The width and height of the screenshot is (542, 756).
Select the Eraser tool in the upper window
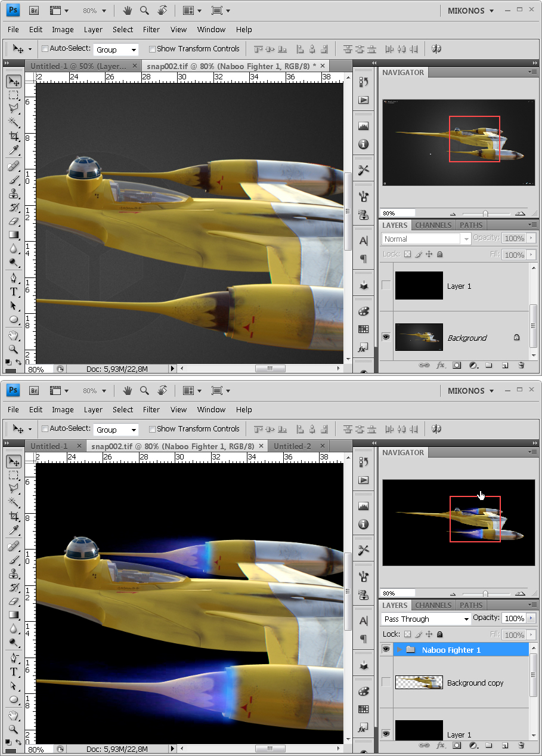(x=14, y=221)
